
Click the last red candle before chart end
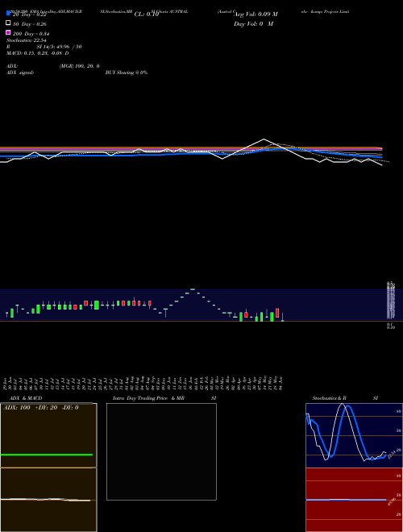(x=277, y=314)
